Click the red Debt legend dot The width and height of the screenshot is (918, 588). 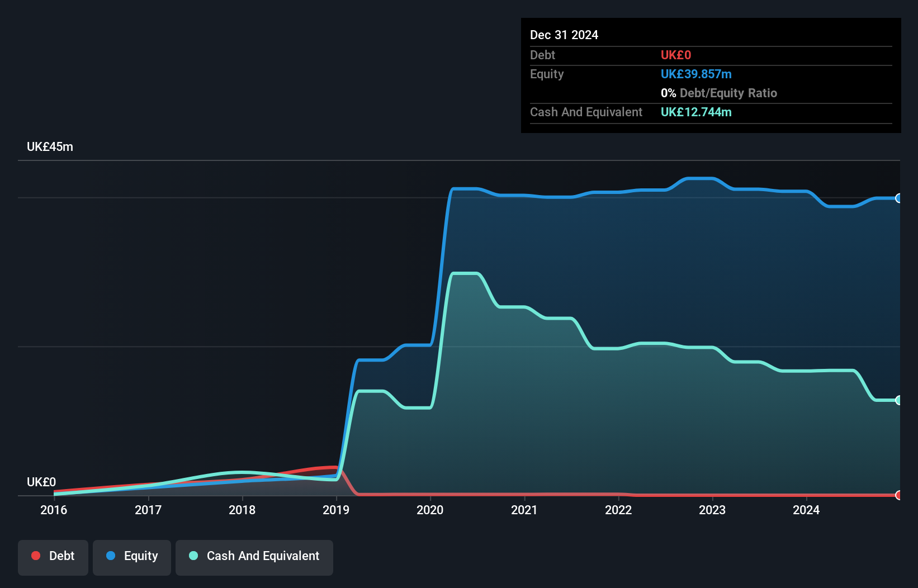coord(36,556)
